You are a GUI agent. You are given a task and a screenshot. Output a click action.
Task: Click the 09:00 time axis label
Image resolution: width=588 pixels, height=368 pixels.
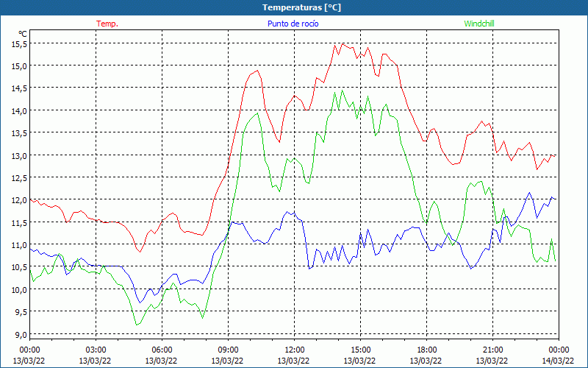click(x=228, y=350)
